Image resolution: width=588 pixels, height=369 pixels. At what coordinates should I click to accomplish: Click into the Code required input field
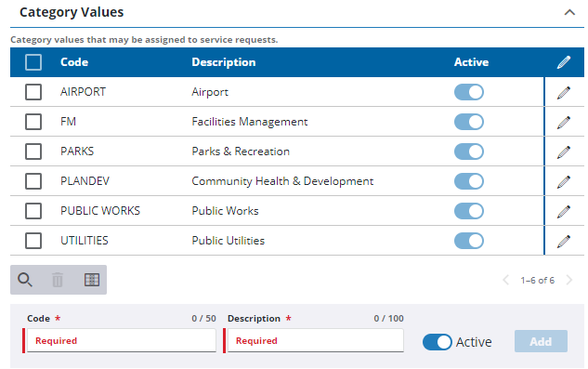[122, 341]
